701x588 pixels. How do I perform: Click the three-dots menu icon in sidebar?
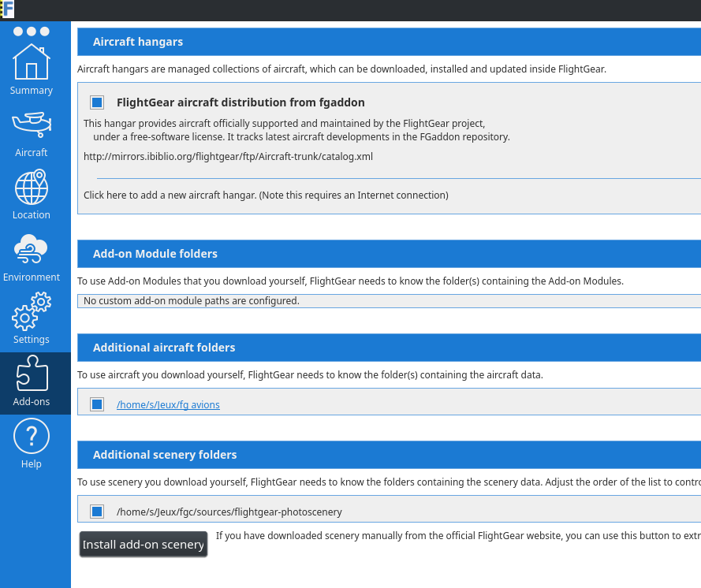[x=32, y=32]
